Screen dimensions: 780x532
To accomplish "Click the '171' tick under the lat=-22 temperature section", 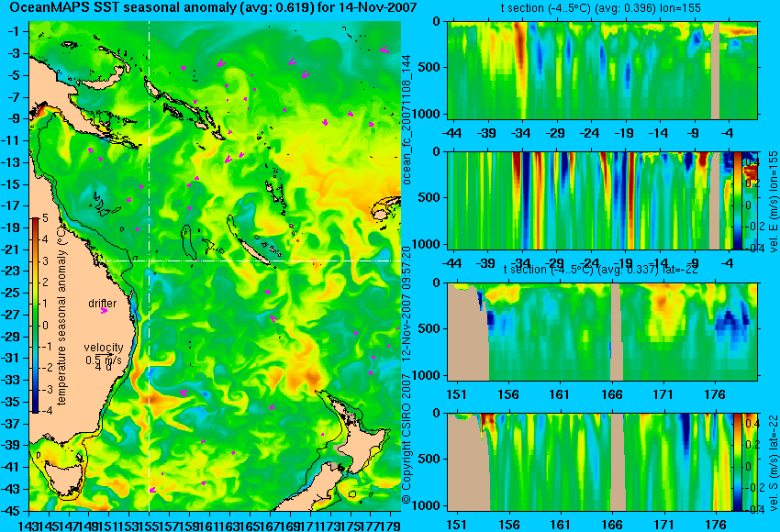I will point(663,394).
